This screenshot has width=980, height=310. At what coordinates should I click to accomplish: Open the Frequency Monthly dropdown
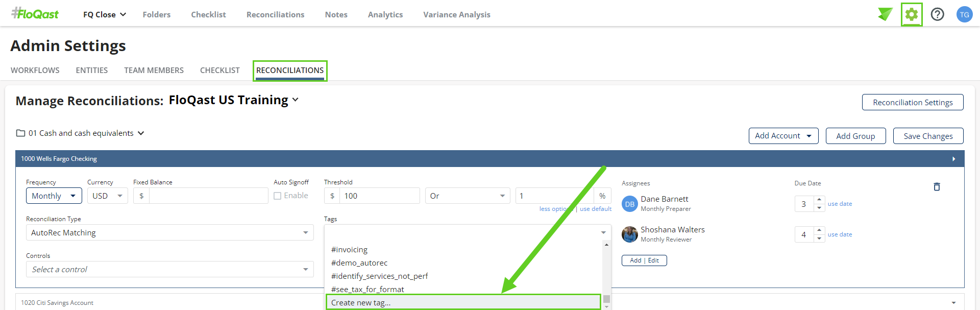click(54, 196)
